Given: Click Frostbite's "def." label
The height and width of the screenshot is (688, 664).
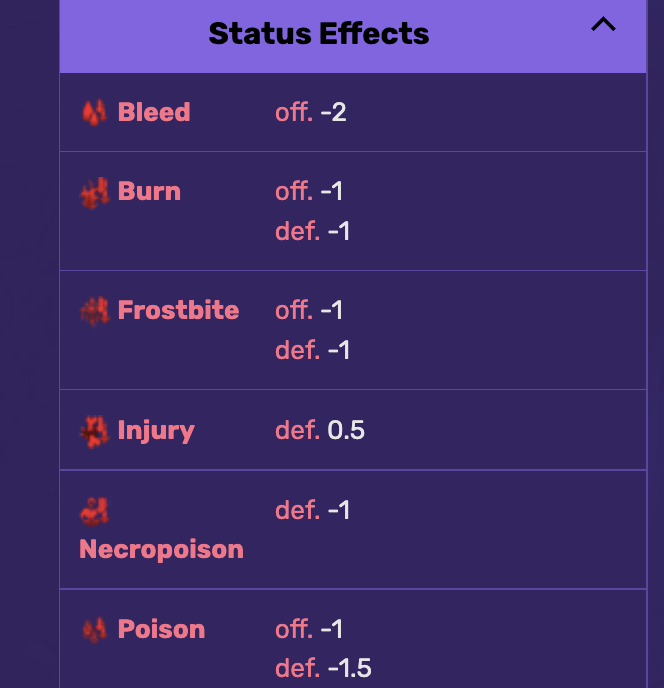Looking at the screenshot, I should pos(297,350).
